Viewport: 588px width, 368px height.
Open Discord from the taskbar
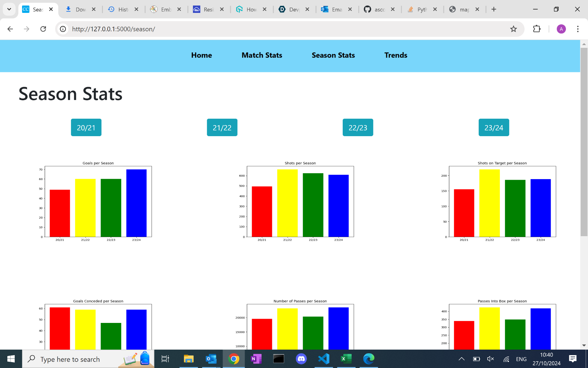[x=301, y=359]
